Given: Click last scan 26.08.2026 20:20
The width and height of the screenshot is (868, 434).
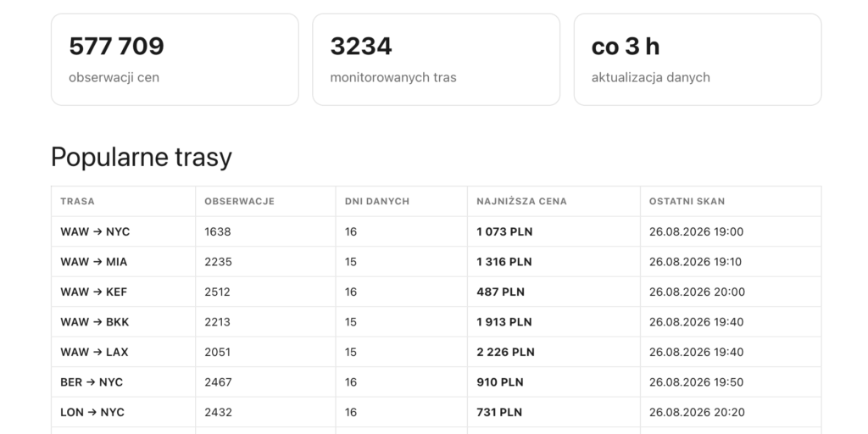Looking at the screenshot, I should [x=697, y=413].
